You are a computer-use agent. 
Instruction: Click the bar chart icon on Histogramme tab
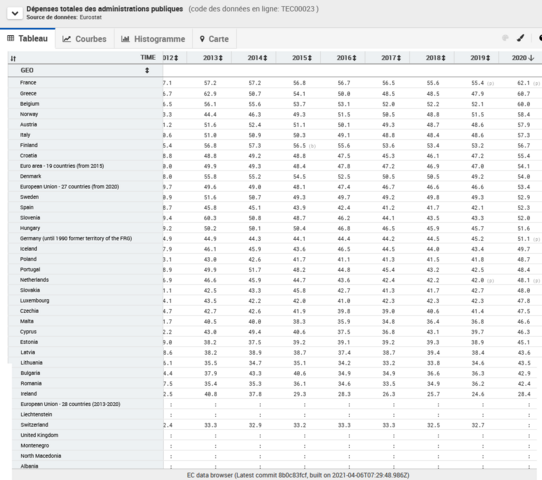[x=125, y=39]
